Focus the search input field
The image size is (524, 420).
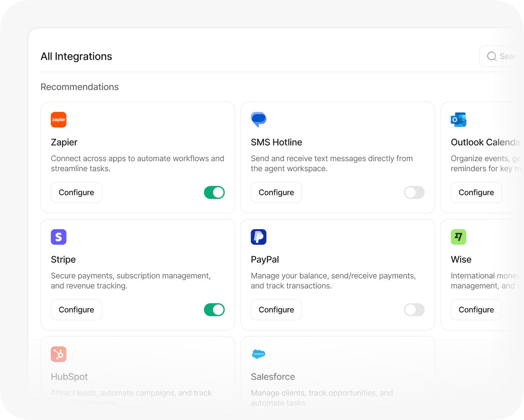click(x=501, y=56)
